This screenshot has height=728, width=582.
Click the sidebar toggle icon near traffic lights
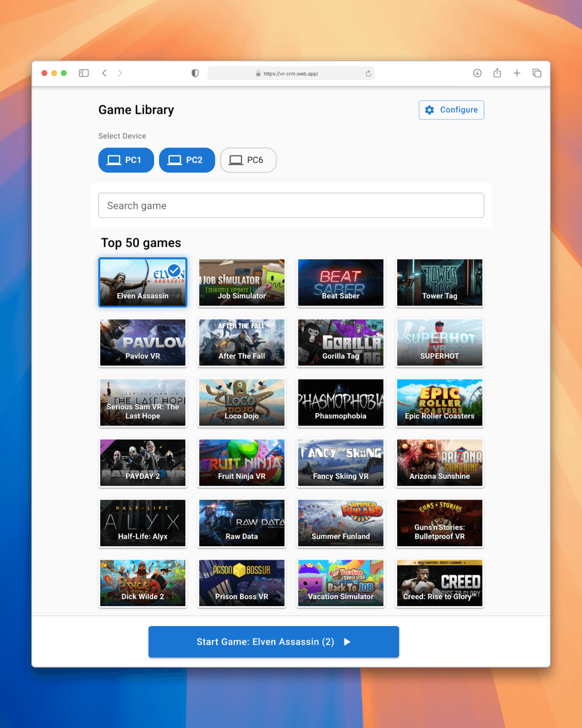click(84, 73)
